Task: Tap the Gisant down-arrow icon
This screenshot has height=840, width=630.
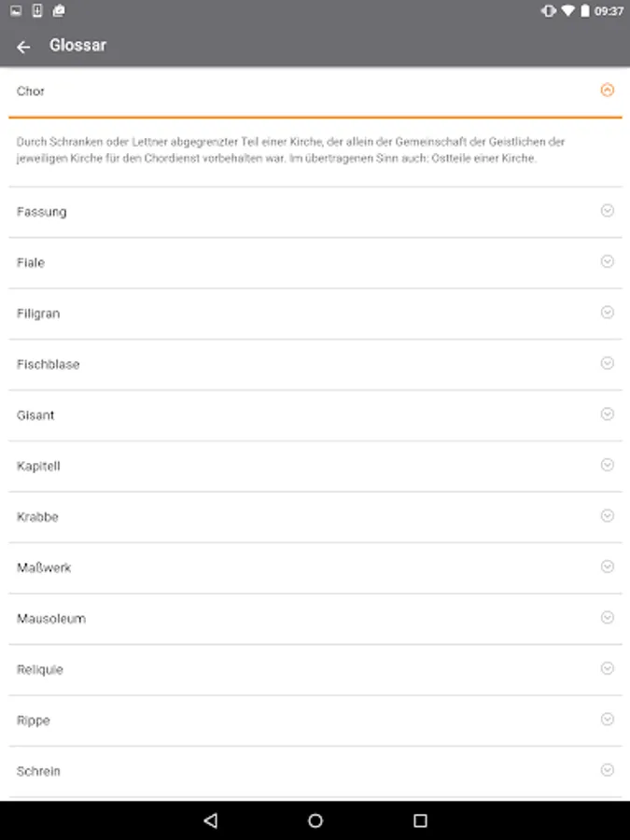Action: coord(608,414)
